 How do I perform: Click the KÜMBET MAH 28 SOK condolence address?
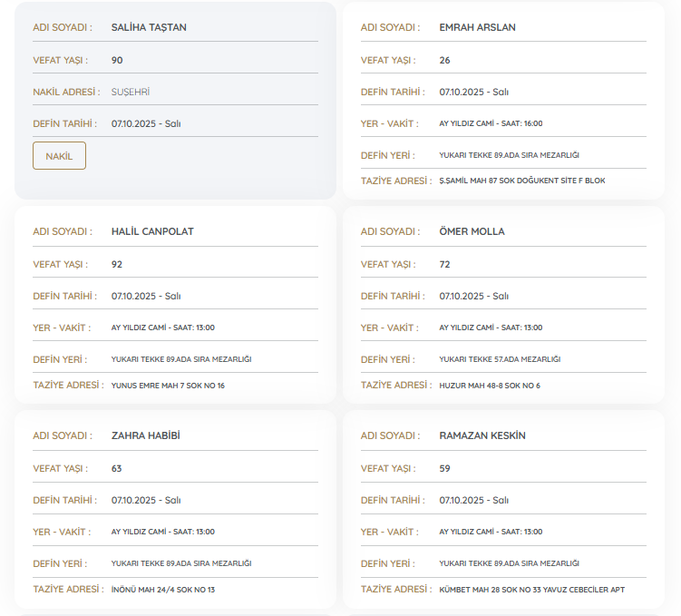pos(531,590)
